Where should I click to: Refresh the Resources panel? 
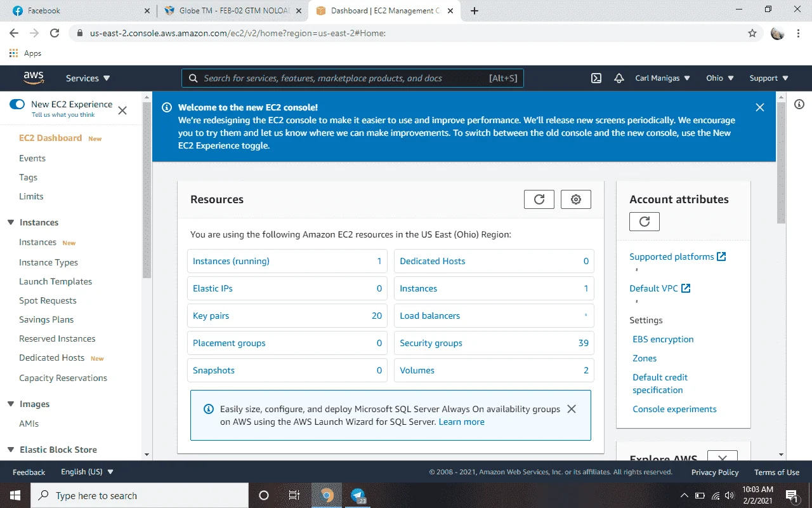539,199
